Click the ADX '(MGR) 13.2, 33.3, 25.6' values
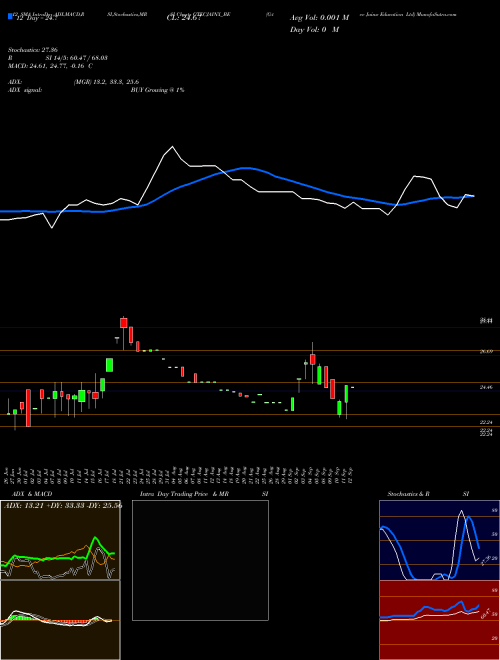The width and height of the screenshot is (500, 660). [106, 82]
